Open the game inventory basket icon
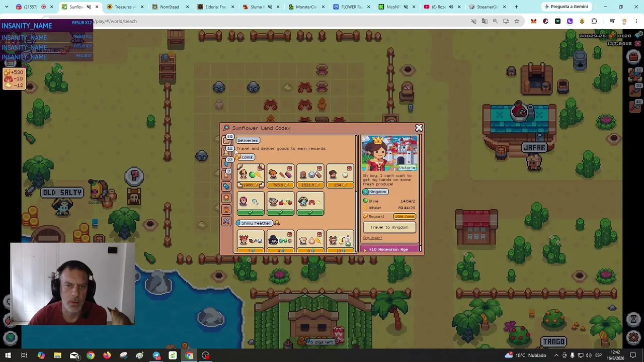644x362 pixels. (633, 57)
